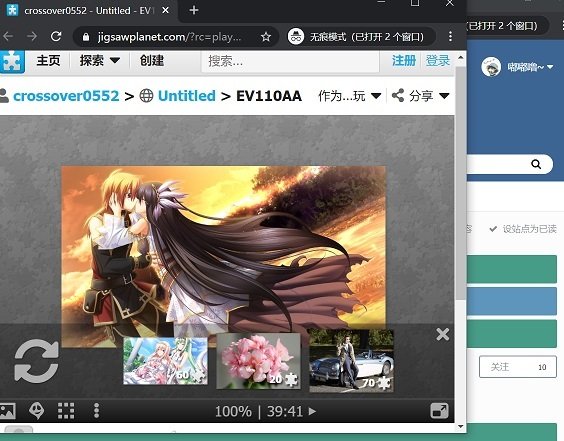
Task: Click the 100% completion status text
Action: (233, 411)
